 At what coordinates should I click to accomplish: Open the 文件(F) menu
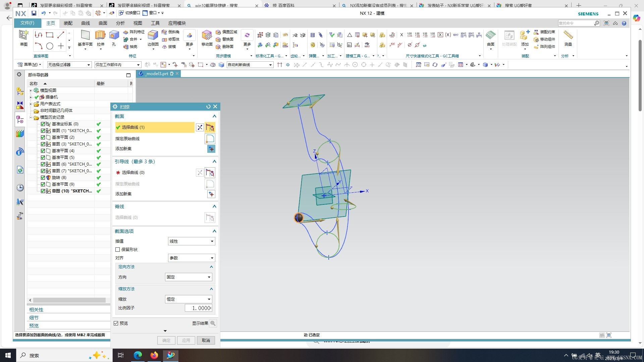click(x=28, y=23)
